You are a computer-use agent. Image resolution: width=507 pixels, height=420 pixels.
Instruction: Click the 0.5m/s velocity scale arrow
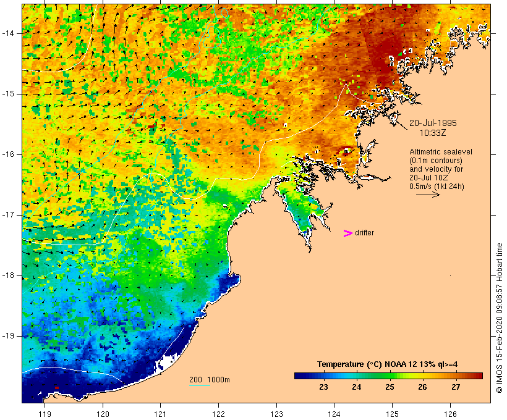point(428,195)
